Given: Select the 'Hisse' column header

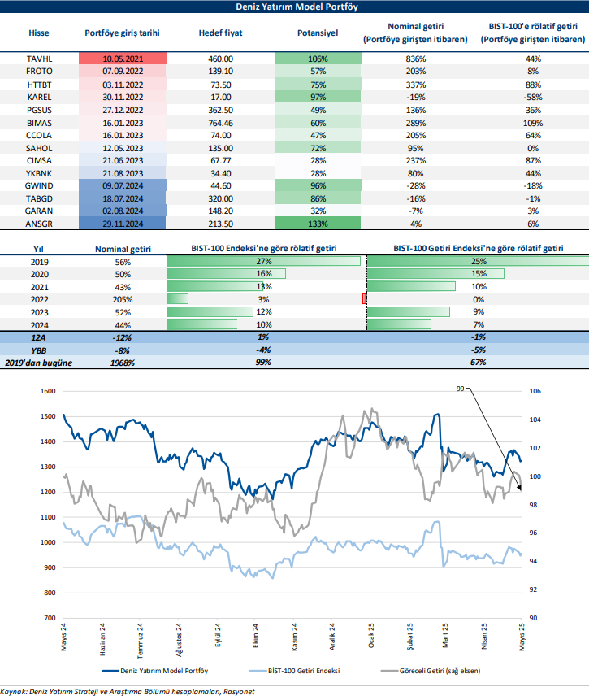Looking at the screenshot, I should (x=39, y=33).
